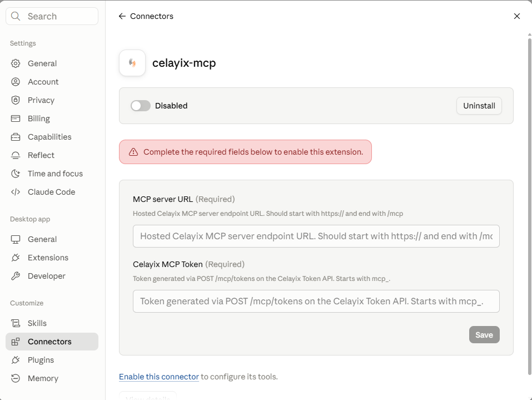Click the General gear icon under Settings
Screen dimensions: 532x400
pyautogui.click(x=16, y=63)
